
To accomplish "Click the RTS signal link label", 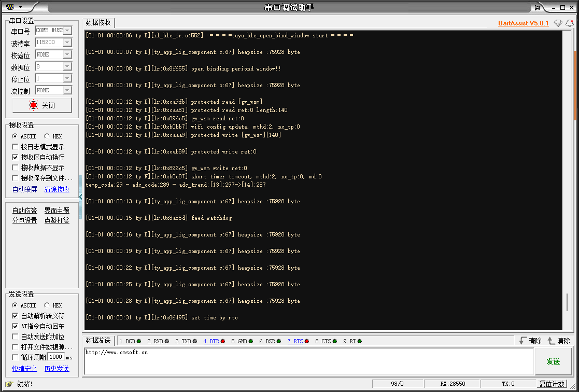I will (x=295, y=341).
